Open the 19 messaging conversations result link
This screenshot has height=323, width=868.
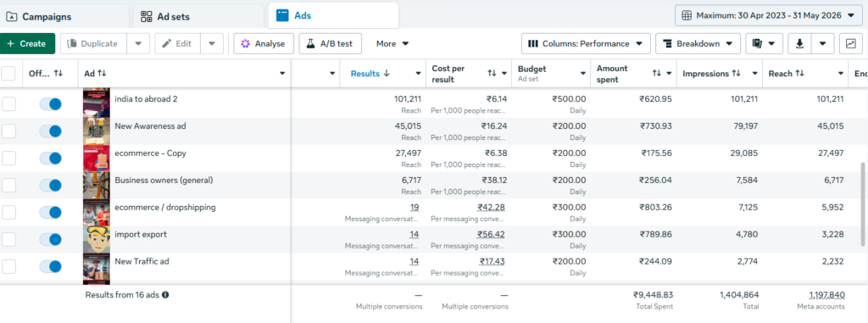(414, 207)
